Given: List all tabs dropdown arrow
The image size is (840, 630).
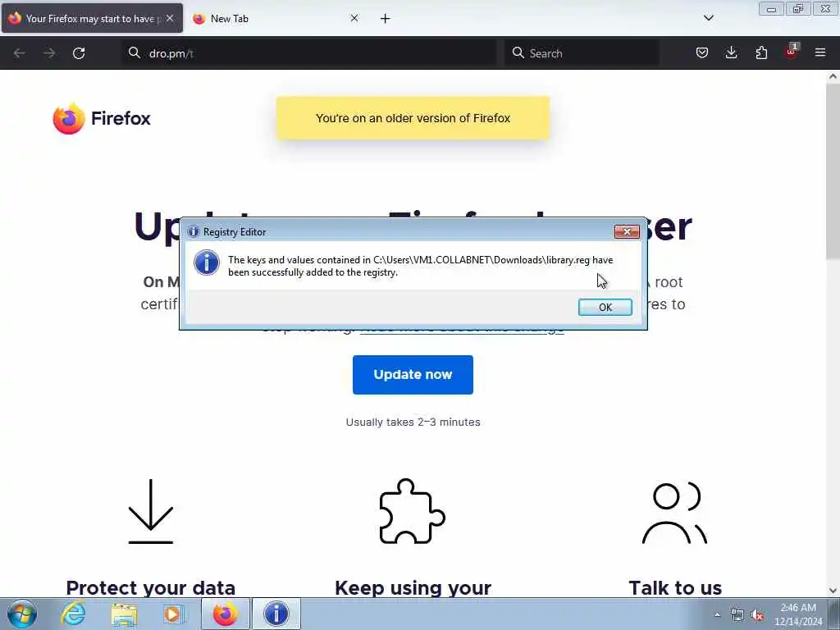Looking at the screenshot, I should tap(708, 18).
